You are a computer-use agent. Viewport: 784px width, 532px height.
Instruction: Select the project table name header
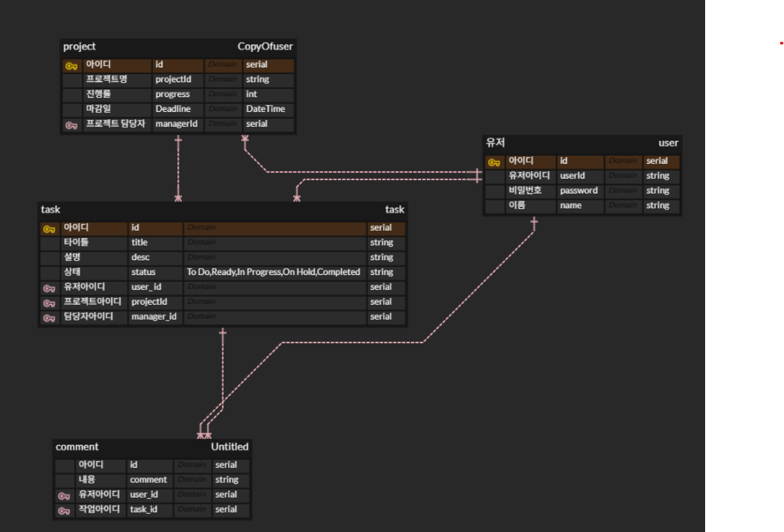pos(79,47)
